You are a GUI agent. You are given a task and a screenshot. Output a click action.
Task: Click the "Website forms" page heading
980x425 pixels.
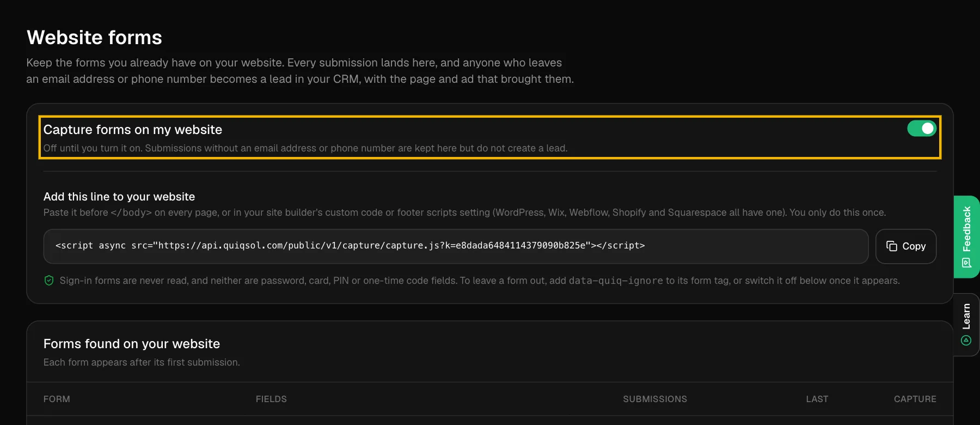(x=95, y=38)
